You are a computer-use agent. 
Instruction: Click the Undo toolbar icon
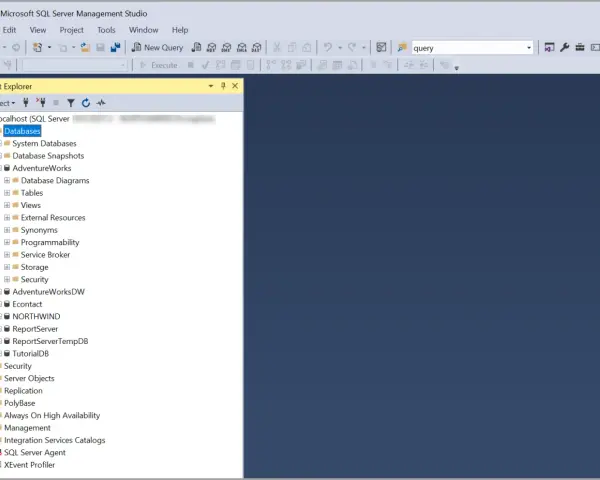click(328, 47)
